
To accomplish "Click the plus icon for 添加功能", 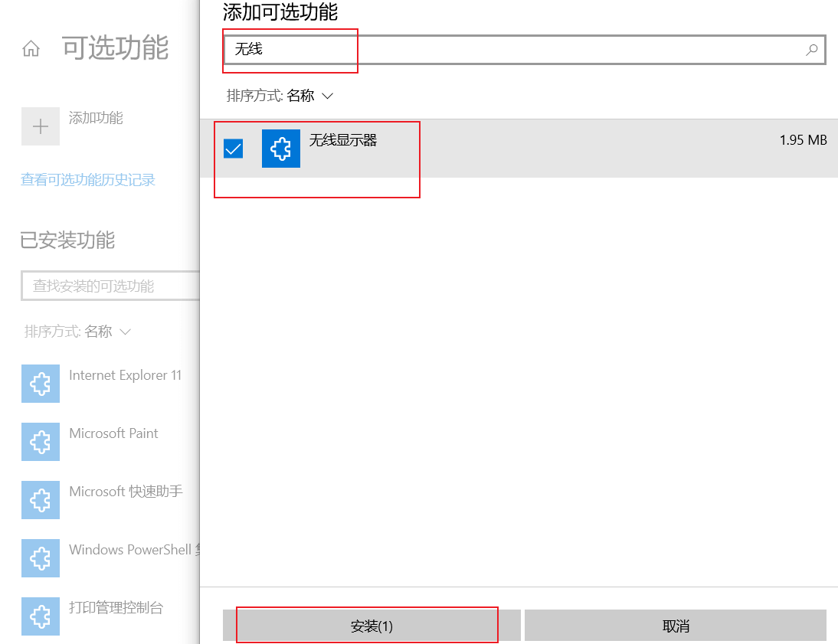I will point(41,126).
